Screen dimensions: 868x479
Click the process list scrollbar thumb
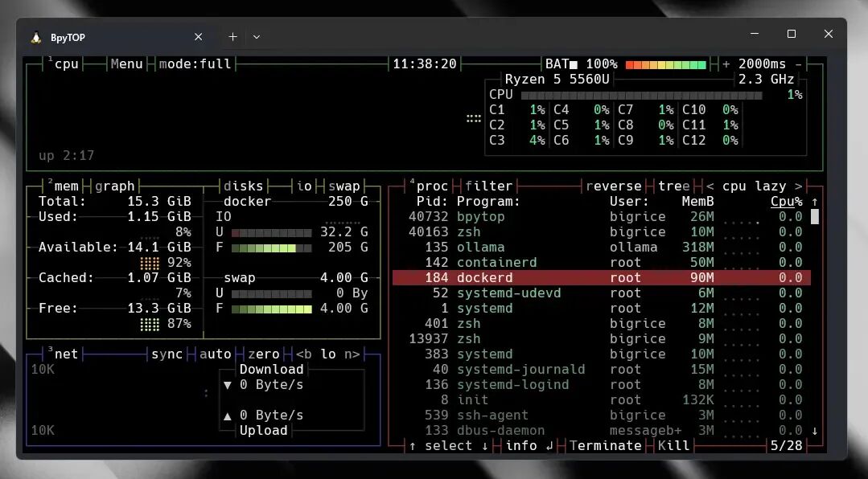coord(814,217)
